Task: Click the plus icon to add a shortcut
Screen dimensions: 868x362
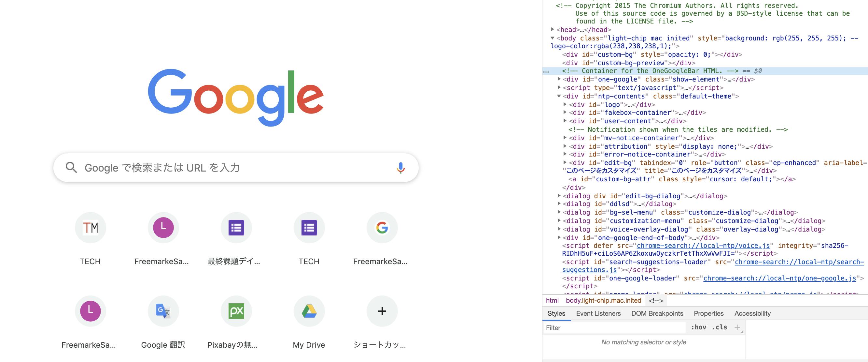Action: tap(382, 311)
